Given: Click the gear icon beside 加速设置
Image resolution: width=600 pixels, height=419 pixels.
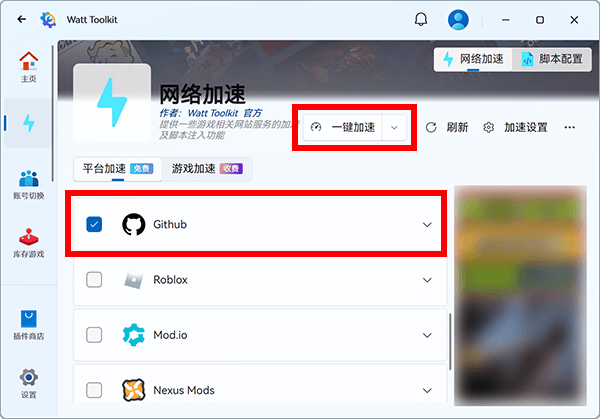Looking at the screenshot, I should click(488, 127).
